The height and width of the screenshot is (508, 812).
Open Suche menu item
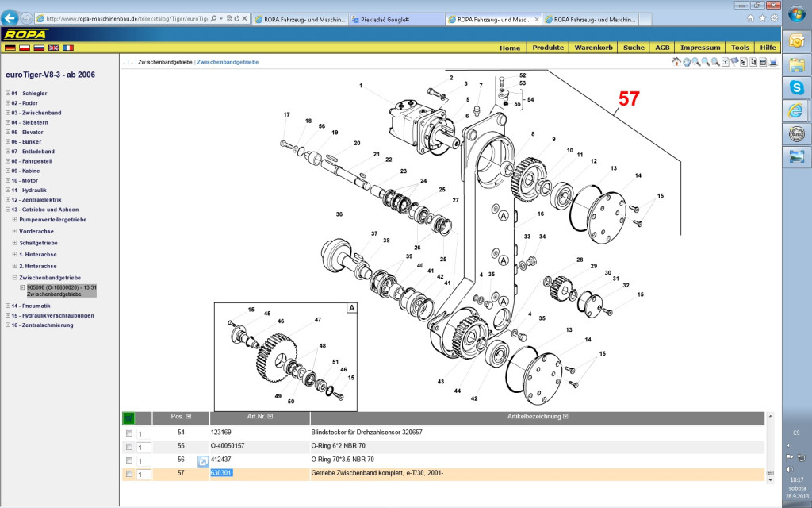click(x=634, y=48)
